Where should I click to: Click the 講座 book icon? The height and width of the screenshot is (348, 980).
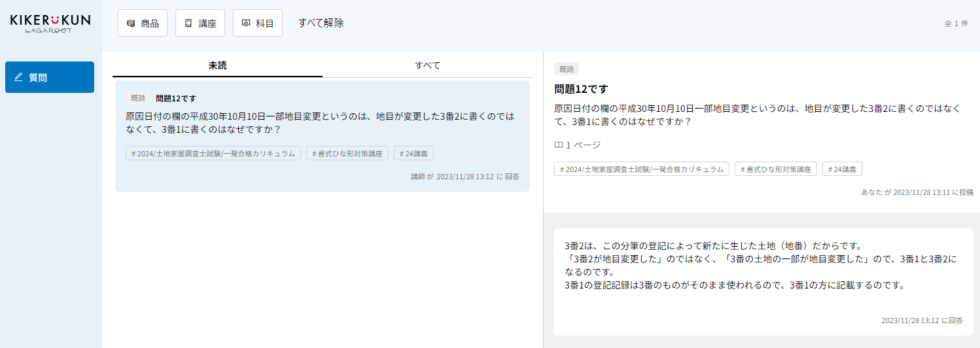[188, 23]
